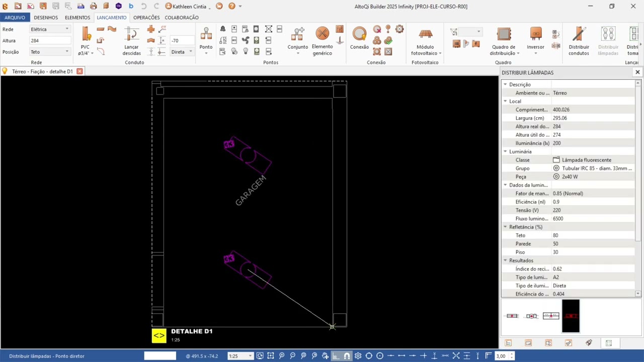Collapse the Descrição section
The width and height of the screenshot is (644, 362).
505,84
